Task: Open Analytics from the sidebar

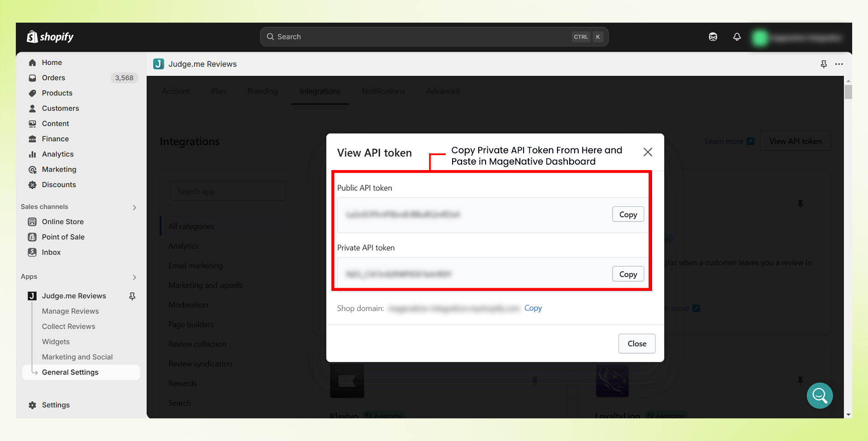Action: click(57, 154)
